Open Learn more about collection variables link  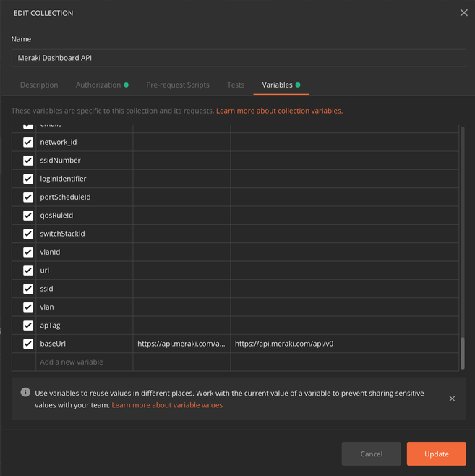(x=279, y=111)
